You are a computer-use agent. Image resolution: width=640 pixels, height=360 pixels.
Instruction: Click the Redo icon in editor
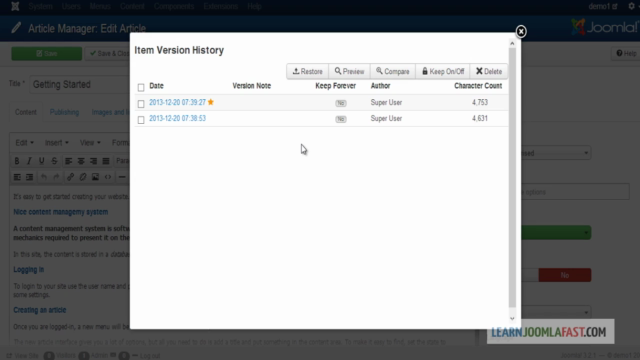[56, 177]
